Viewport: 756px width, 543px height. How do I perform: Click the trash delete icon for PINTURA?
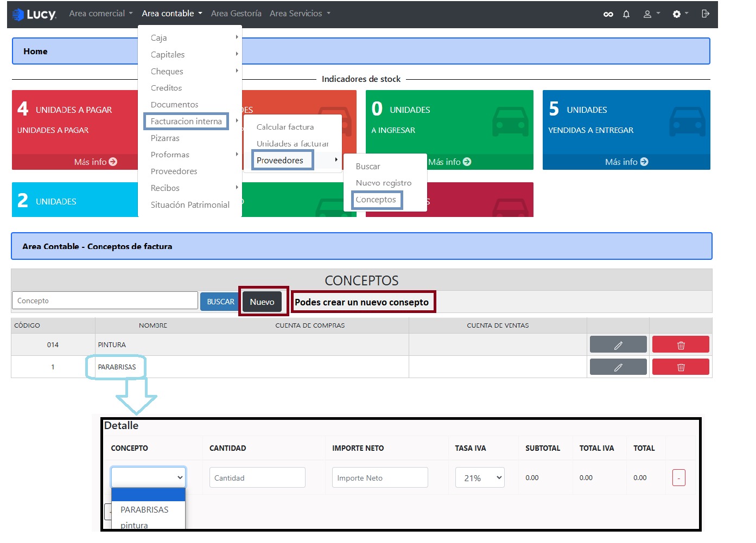coord(681,345)
